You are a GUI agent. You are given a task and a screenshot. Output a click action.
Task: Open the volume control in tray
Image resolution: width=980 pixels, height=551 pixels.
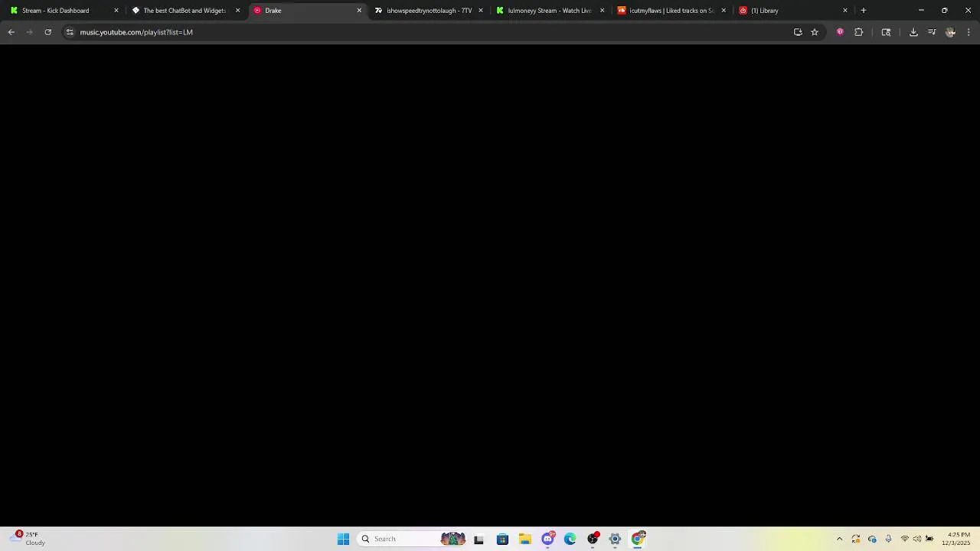917,539
